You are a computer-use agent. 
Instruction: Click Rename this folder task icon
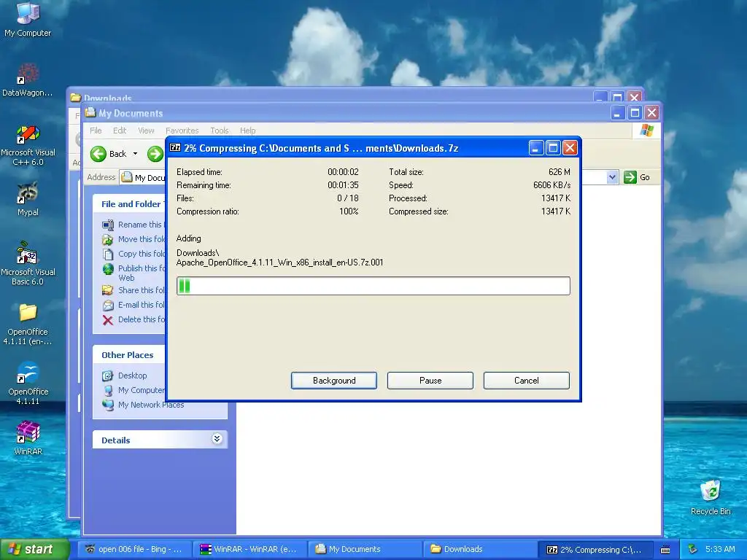click(x=108, y=225)
